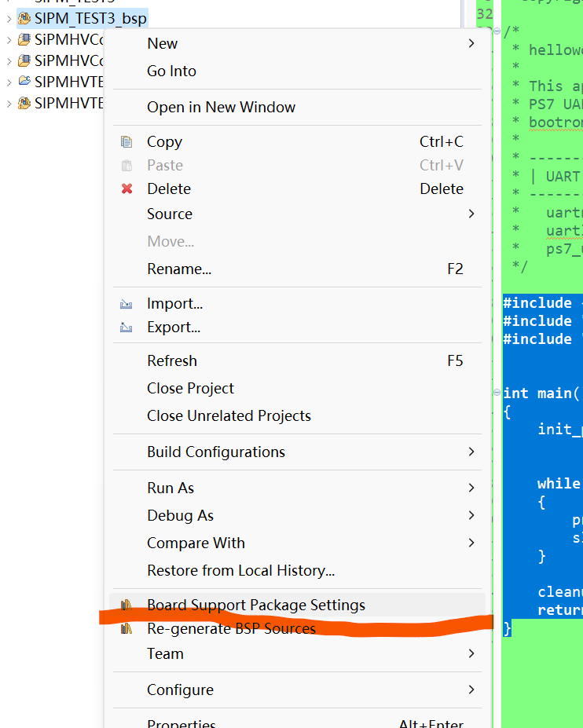Open the Source submenu

[297, 214]
